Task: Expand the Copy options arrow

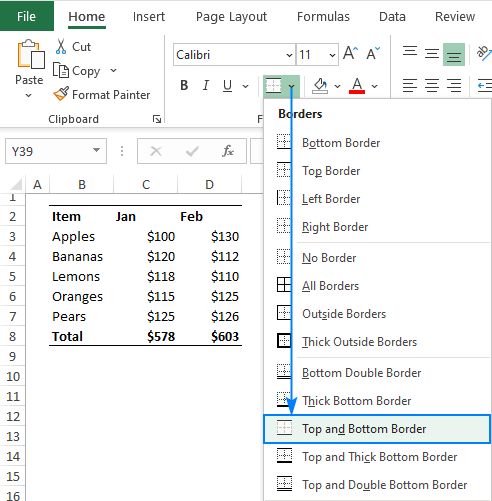Action: (114, 70)
